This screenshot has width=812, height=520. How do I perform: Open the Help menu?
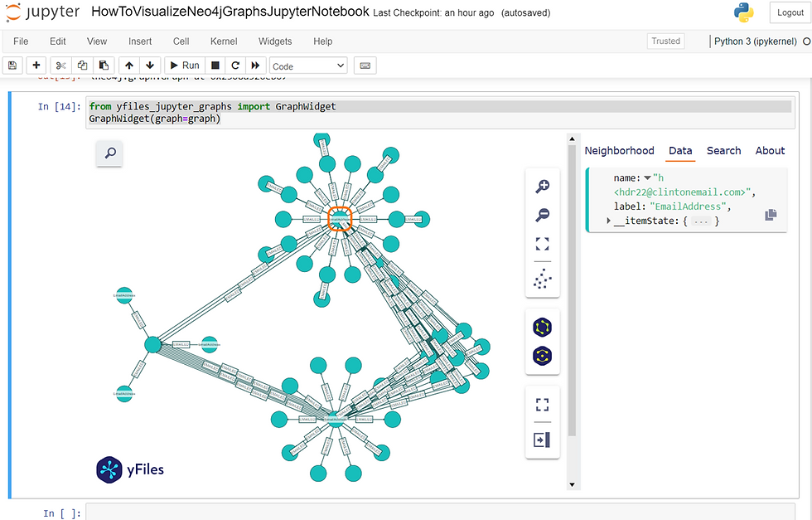pyautogui.click(x=322, y=41)
